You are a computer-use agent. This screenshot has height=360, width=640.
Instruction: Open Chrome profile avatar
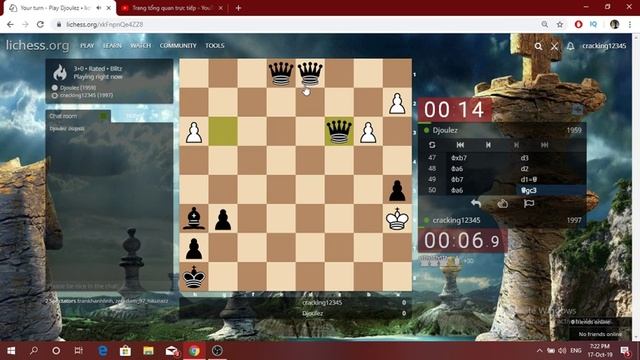coord(614,24)
